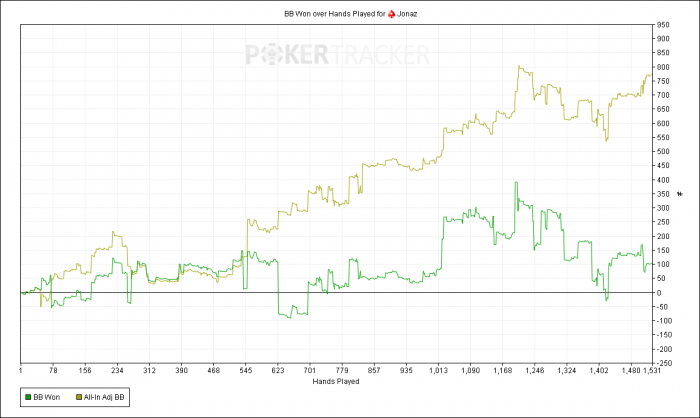Click y-axis value 900
The image size is (700, 418).
663,39
